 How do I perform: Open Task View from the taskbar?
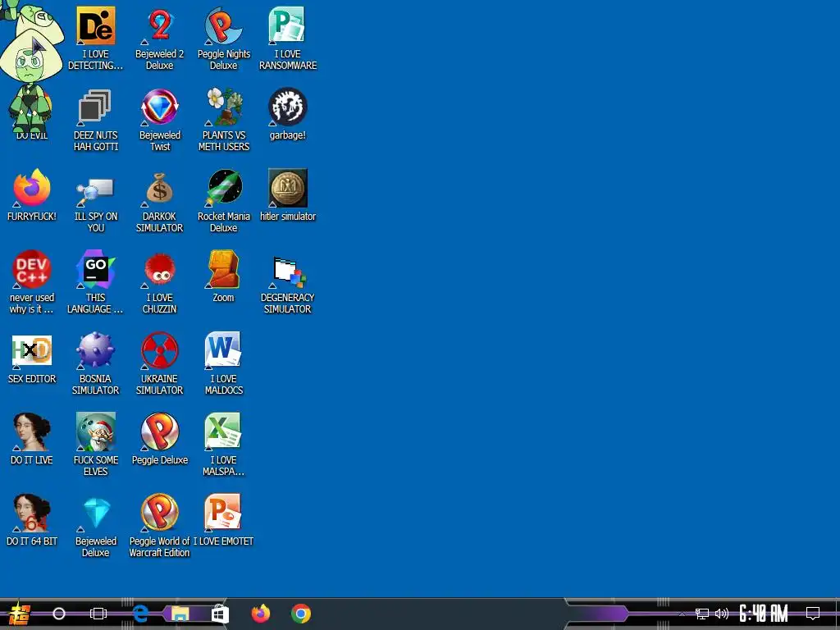98,614
